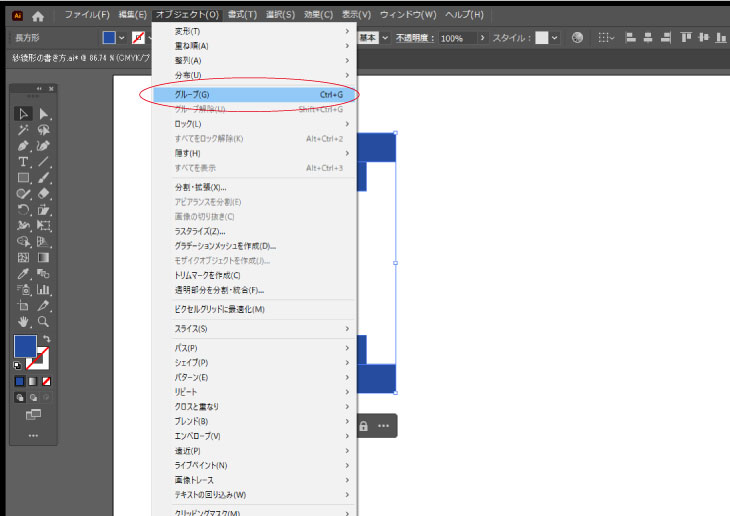Click Recolor Artwork icon

[577, 38]
